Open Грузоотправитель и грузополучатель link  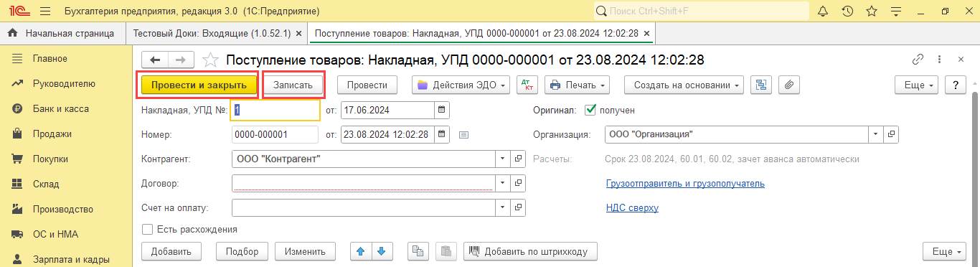(x=685, y=183)
